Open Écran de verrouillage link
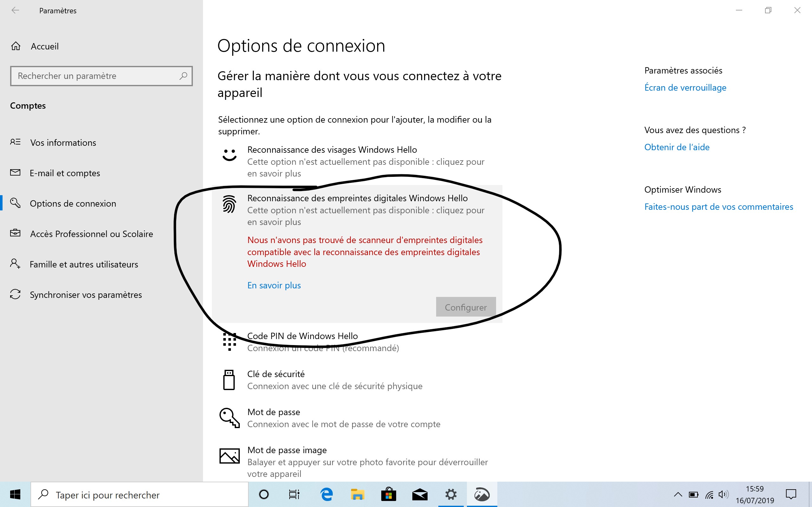This screenshot has height=507, width=812. [685, 88]
